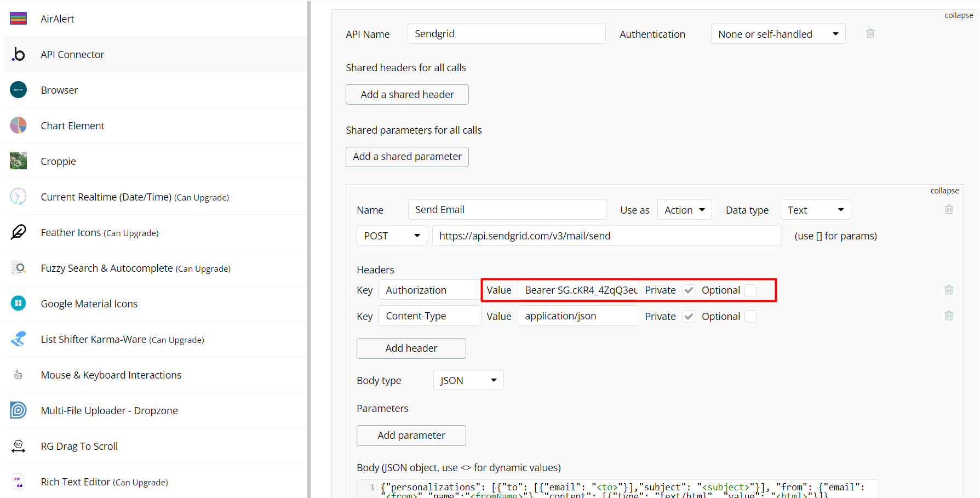Click the Croppie plugin thumbnail icon
Screen dimensions: 980x498
pyautogui.click(x=18, y=161)
